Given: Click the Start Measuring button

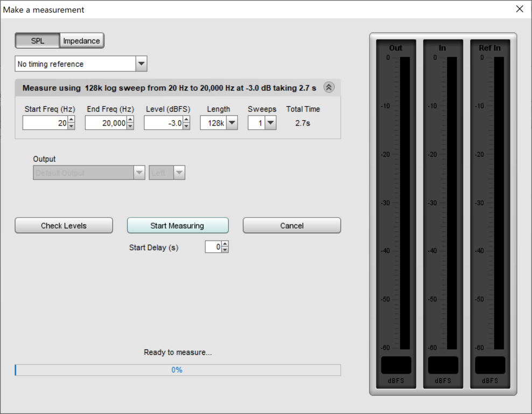Looking at the screenshot, I should coord(178,225).
